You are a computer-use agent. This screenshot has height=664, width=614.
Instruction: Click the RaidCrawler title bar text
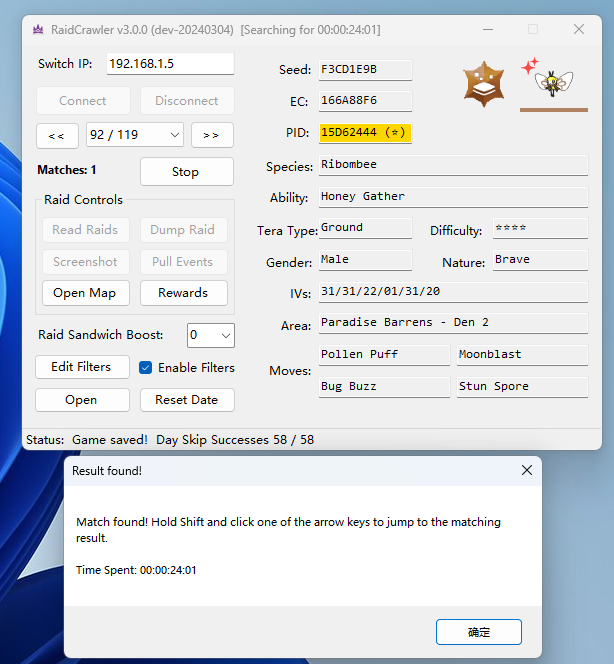pos(216,30)
